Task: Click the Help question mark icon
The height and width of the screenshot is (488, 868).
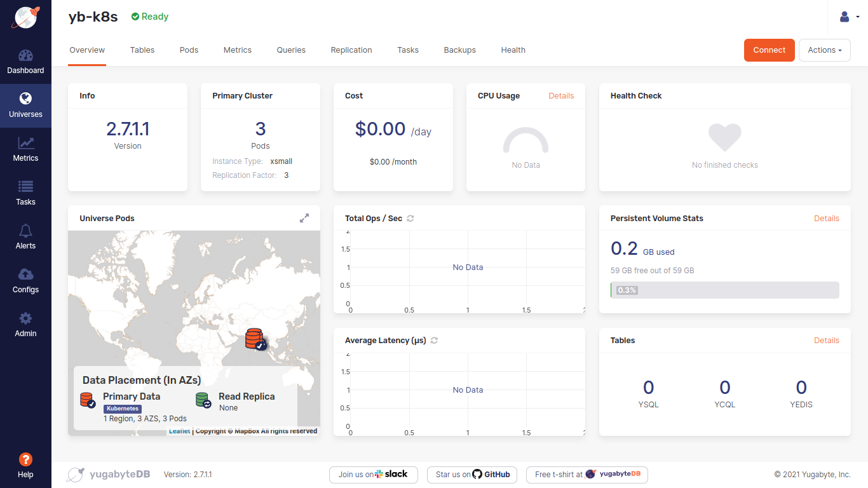Action: [x=25, y=459]
